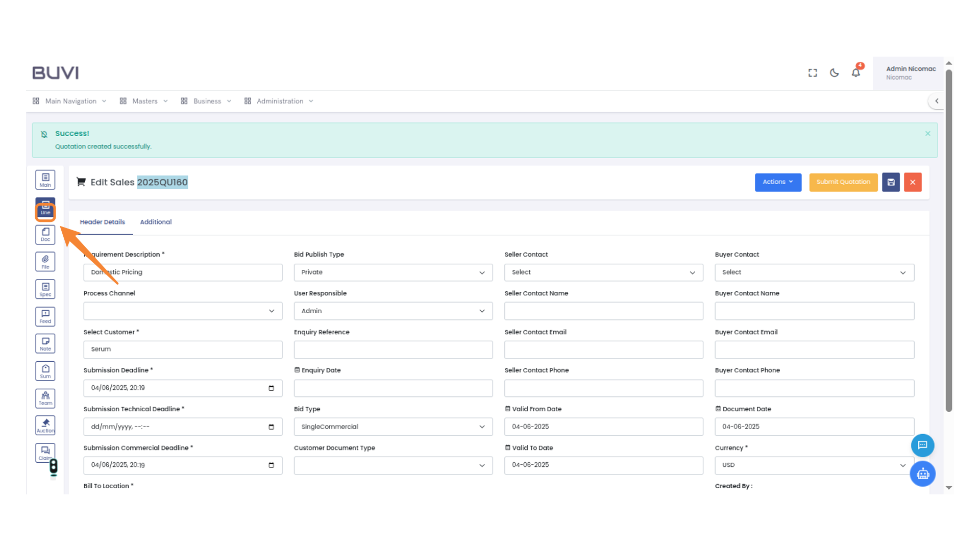Viewport: 980px width, 551px height.
Task: Enable fullscreen mode
Action: click(x=812, y=73)
